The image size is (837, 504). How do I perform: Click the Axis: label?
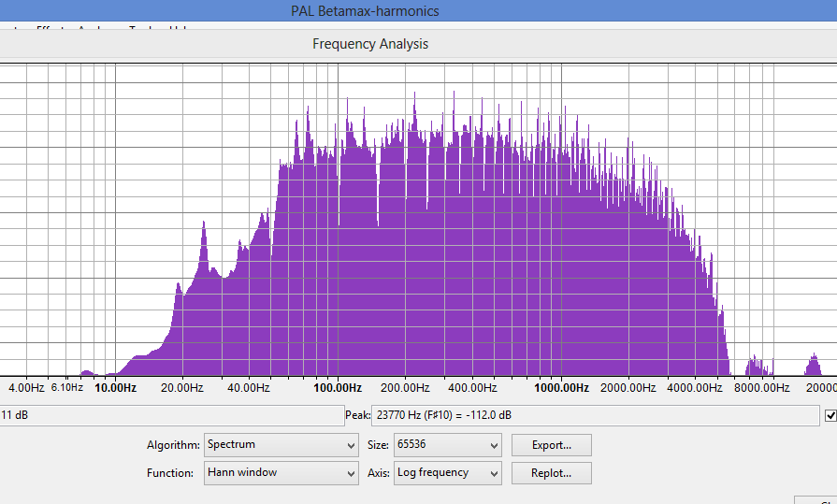coord(379,473)
